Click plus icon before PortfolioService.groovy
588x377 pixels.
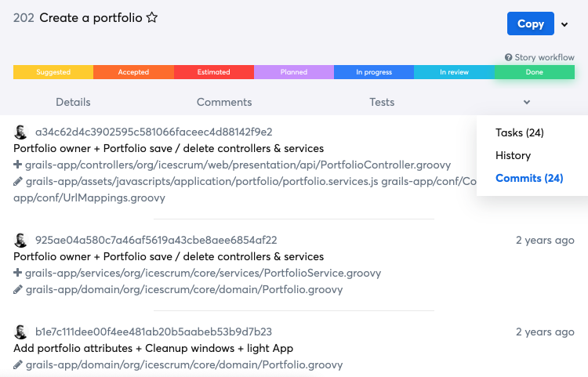point(17,273)
